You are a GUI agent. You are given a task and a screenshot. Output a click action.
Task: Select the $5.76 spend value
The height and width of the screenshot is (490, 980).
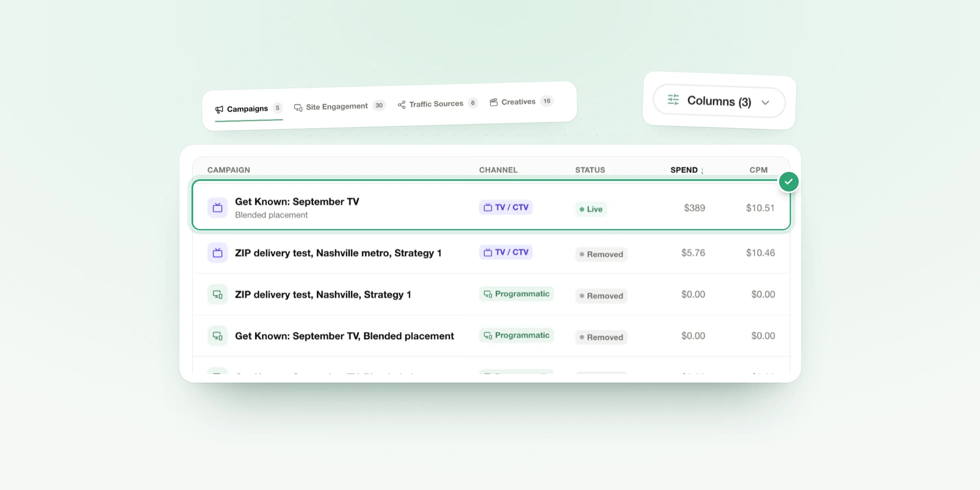click(x=693, y=253)
